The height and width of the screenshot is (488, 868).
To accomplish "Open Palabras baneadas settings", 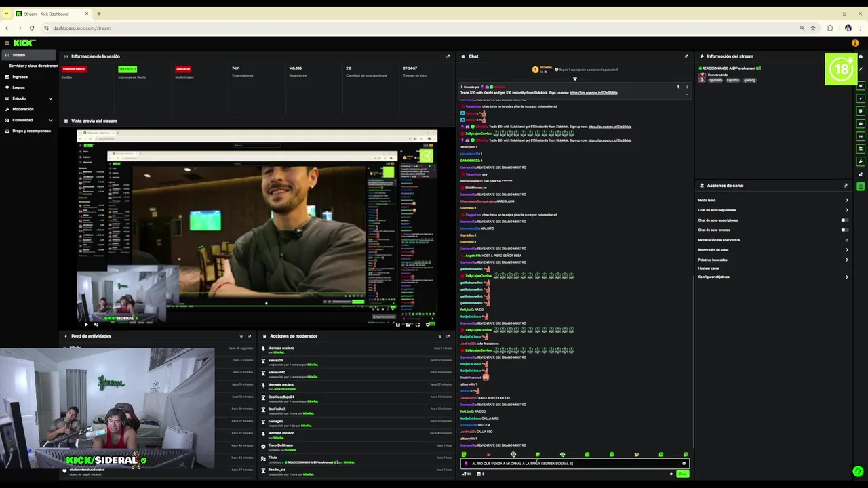I will point(772,260).
